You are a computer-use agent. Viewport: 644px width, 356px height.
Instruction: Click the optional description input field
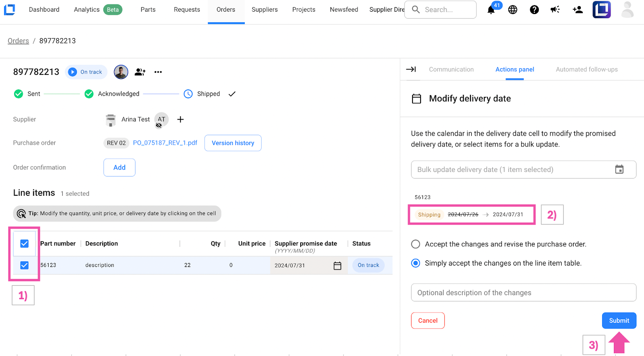pyautogui.click(x=523, y=293)
